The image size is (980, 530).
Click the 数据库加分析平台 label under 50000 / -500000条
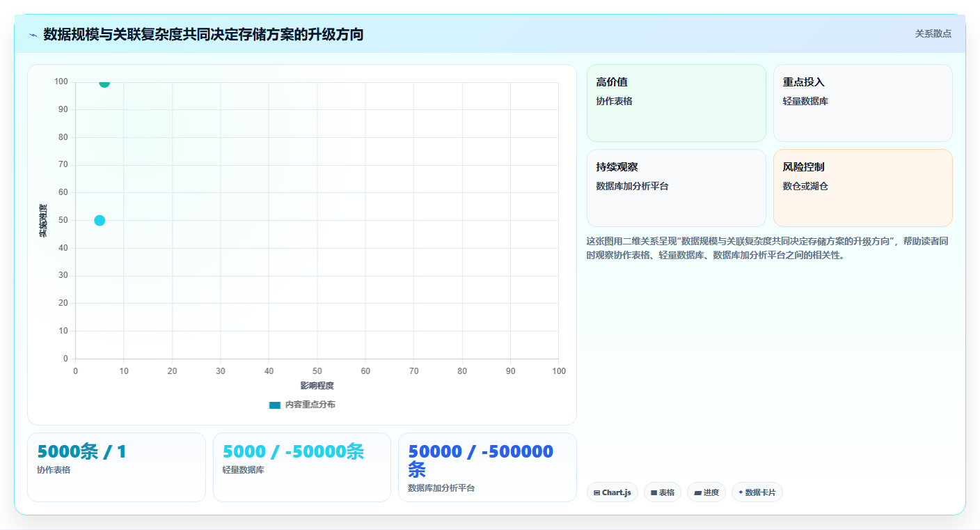[441, 488]
